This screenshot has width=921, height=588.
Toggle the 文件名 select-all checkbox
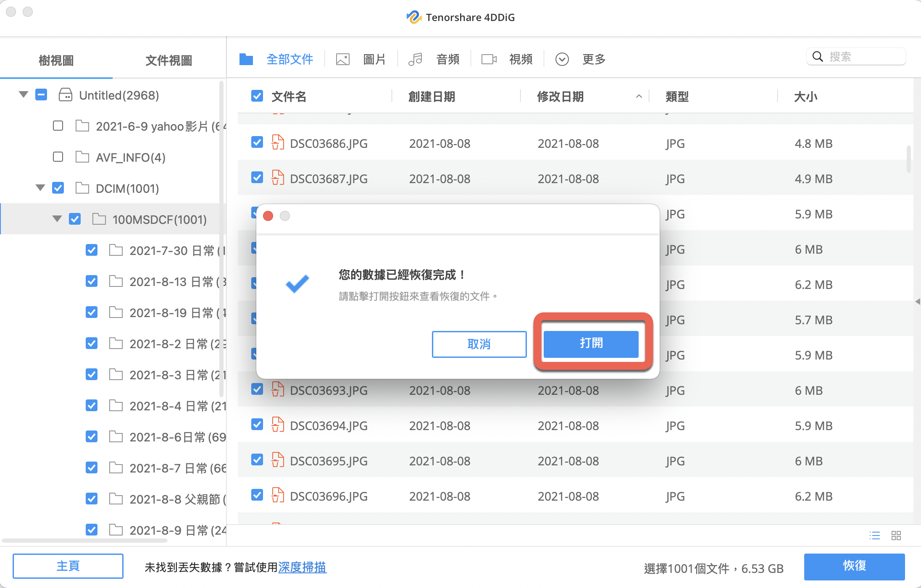257,96
